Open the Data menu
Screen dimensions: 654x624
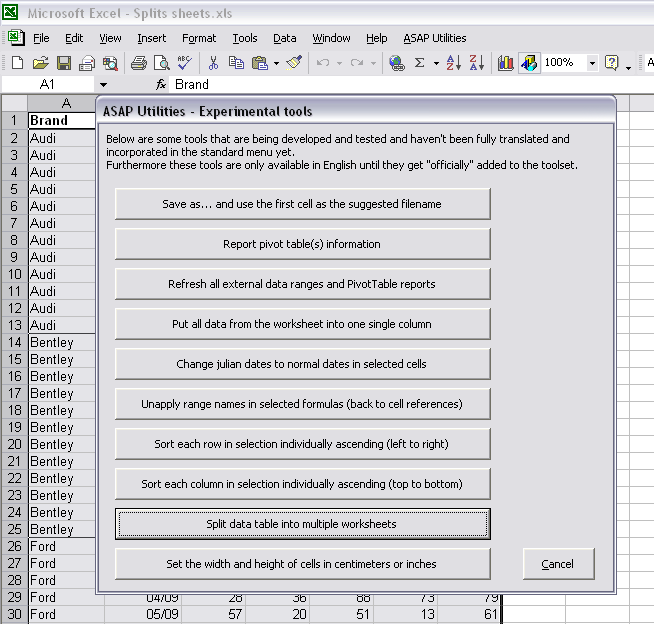point(284,38)
